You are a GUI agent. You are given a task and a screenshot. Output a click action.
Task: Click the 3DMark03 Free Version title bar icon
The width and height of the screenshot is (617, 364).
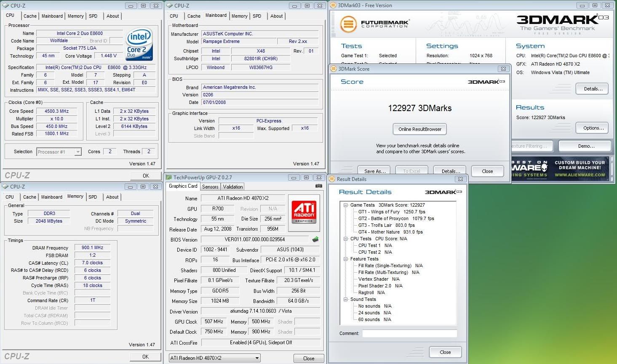click(x=333, y=5)
